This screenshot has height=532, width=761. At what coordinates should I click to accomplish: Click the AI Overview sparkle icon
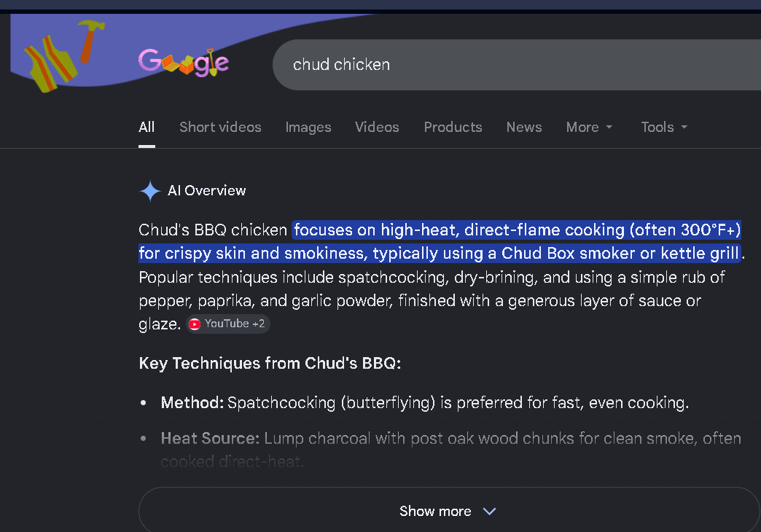coord(150,191)
